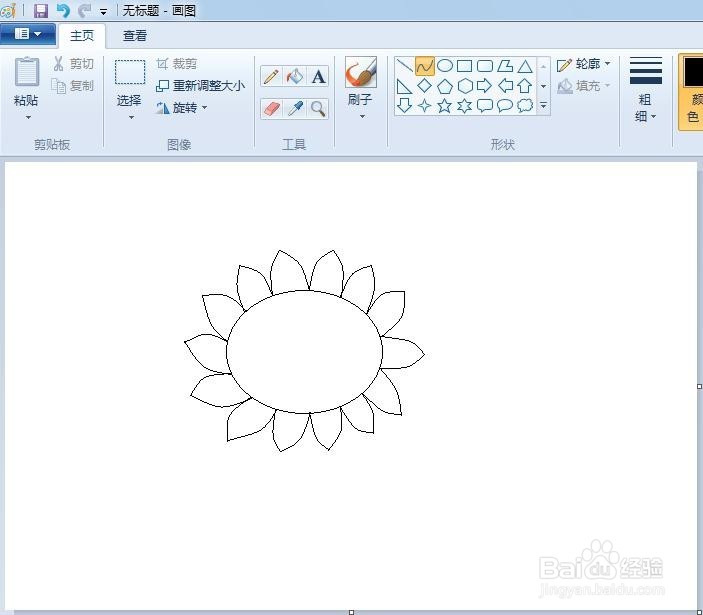Choose the Triangle shape
This screenshot has height=615, width=703.
525,66
